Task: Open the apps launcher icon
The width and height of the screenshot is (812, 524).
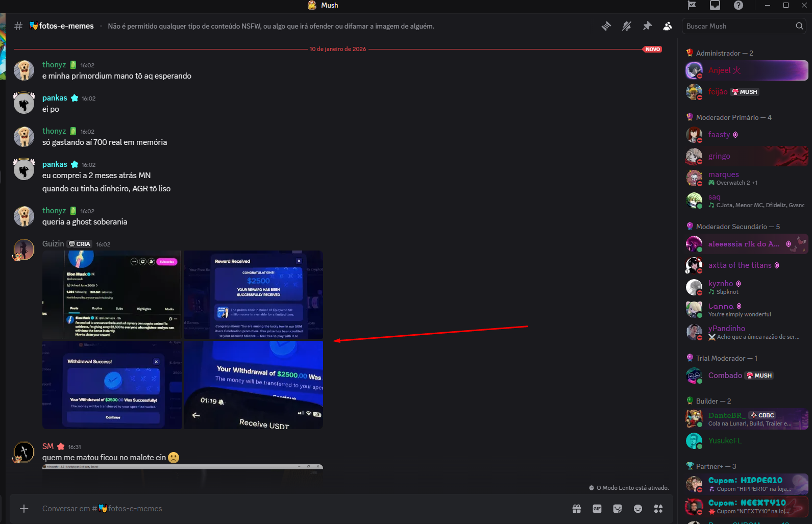Action: point(658,509)
